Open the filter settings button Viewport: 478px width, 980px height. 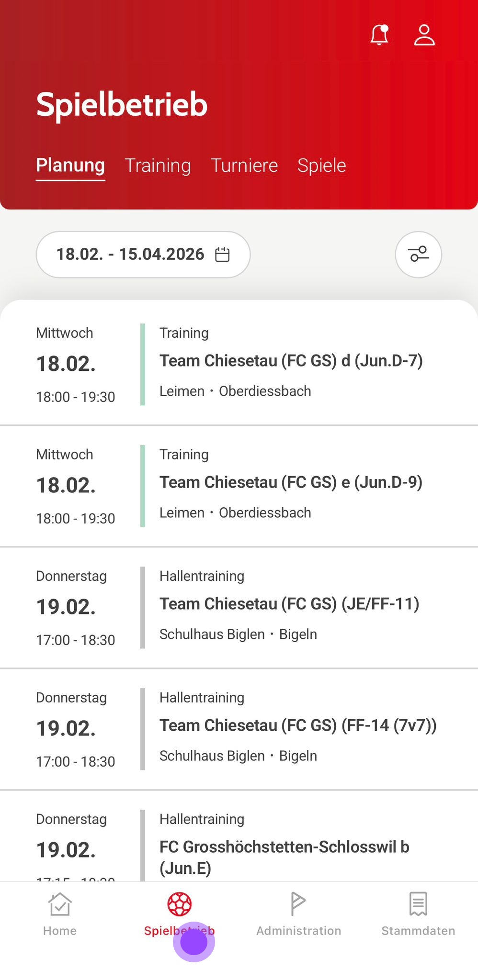(418, 255)
